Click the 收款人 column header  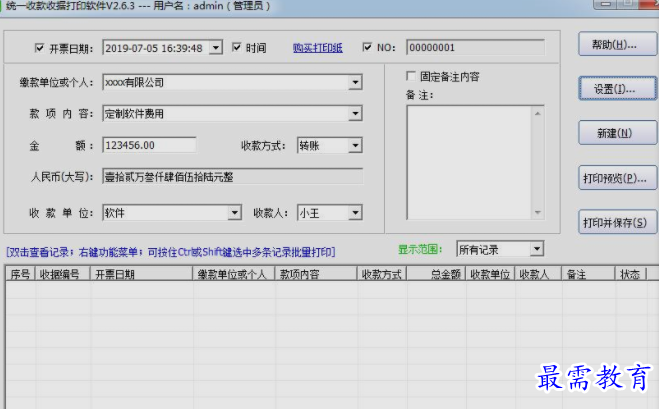(539, 274)
